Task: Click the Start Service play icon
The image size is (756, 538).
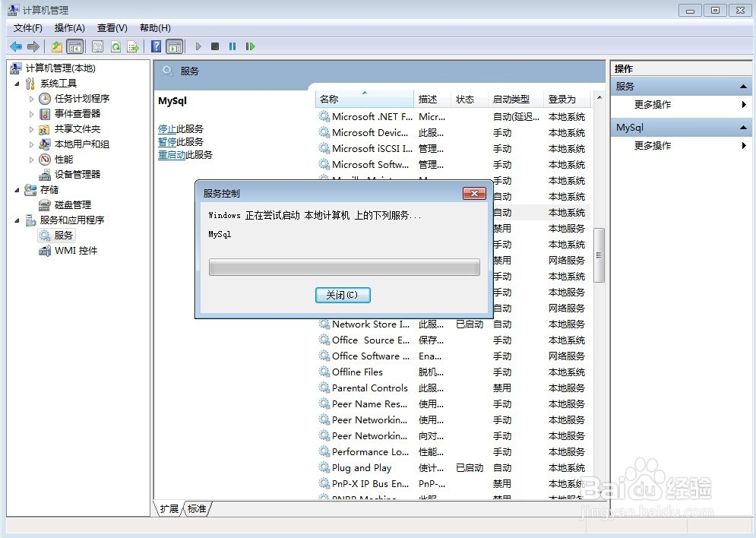Action: pyautogui.click(x=198, y=47)
